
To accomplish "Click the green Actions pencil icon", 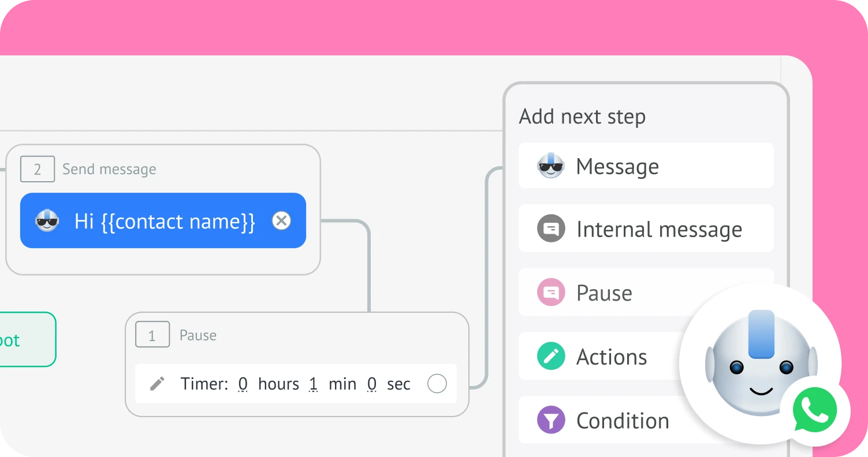I will coord(551,357).
